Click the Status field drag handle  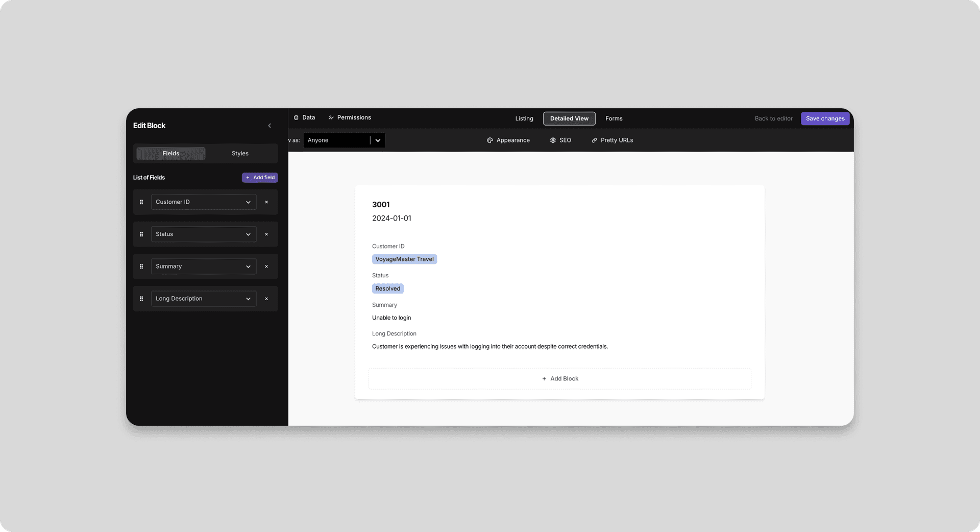pyautogui.click(x=141, y=234)
